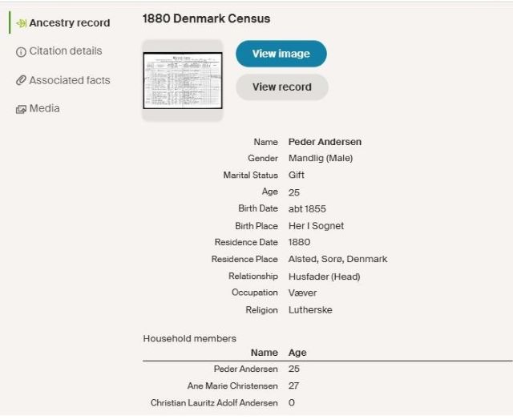Click the Media gallery icon
Image resolution: width=513 pixels, height=420 pixels.
click(x=21, y=110)
